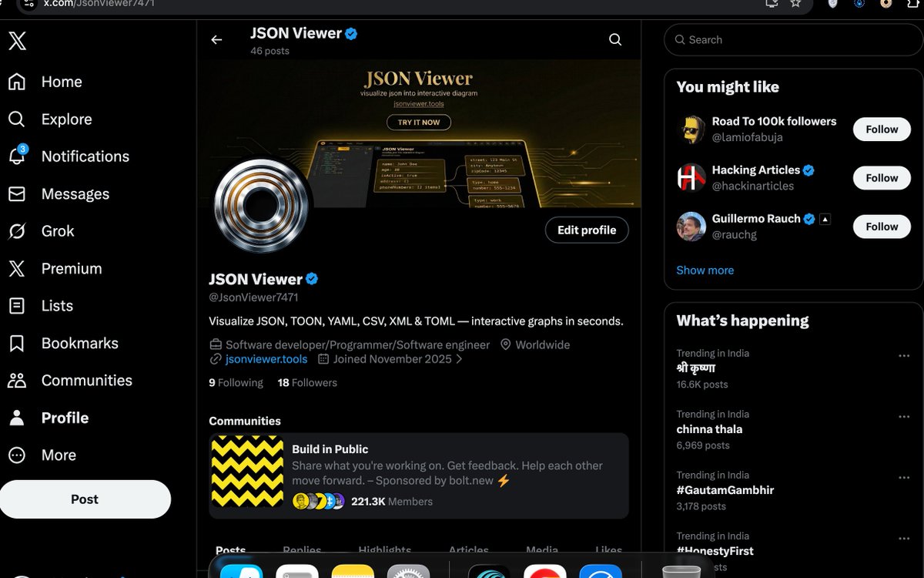This screenshot has height=578, width=924.
Task: Click the back arrow beside JSON Viewer
Action: tap(216, 39)
